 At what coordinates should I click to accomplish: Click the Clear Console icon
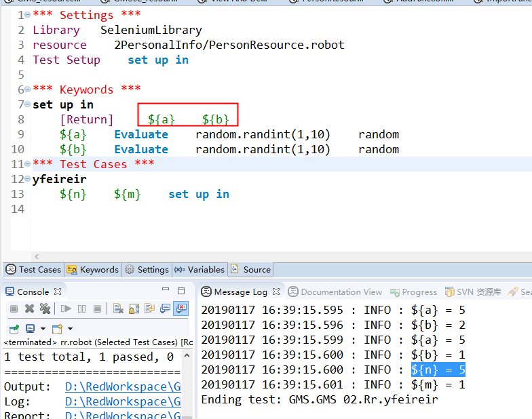pyautogui.click(x=118, y=309)
